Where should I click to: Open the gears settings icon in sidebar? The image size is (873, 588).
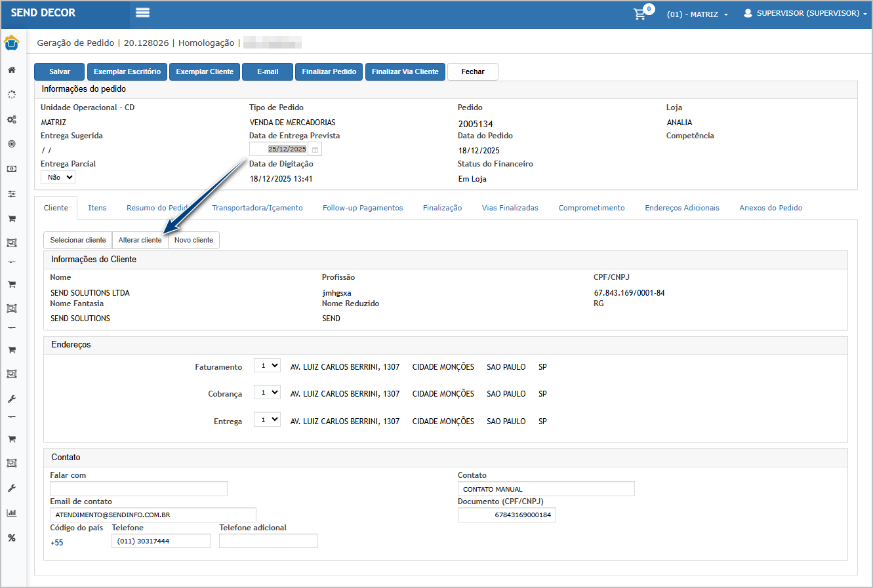[12, 120]
